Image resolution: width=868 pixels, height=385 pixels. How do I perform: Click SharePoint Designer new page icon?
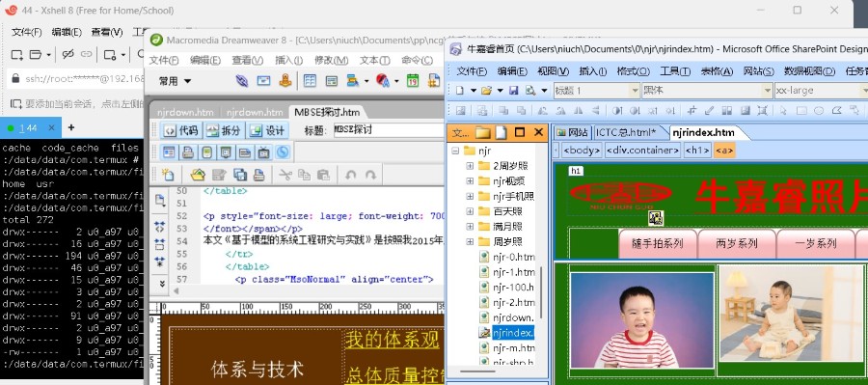pos(459,91)
